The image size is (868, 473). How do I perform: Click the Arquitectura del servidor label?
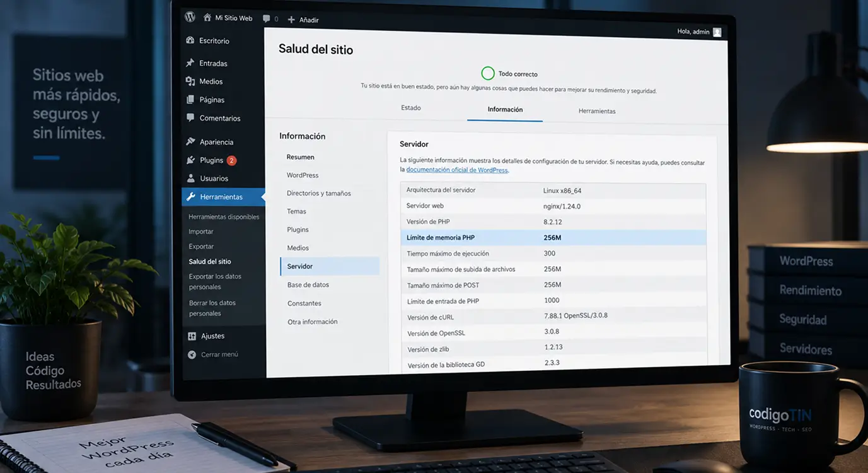[441, 190]
